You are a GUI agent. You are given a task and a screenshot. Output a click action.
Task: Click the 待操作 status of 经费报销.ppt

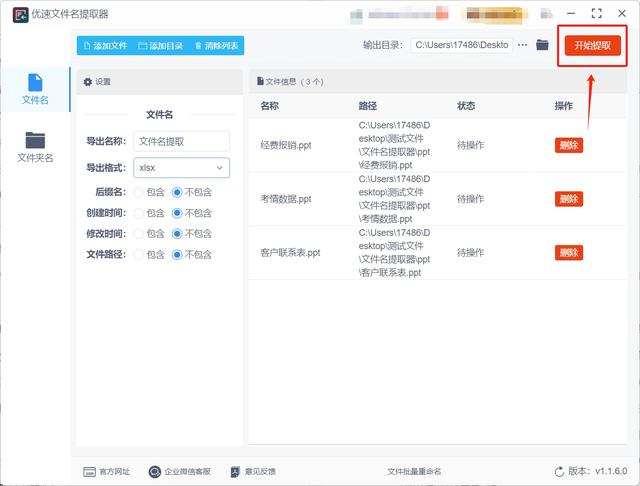(x=470, y=145)
